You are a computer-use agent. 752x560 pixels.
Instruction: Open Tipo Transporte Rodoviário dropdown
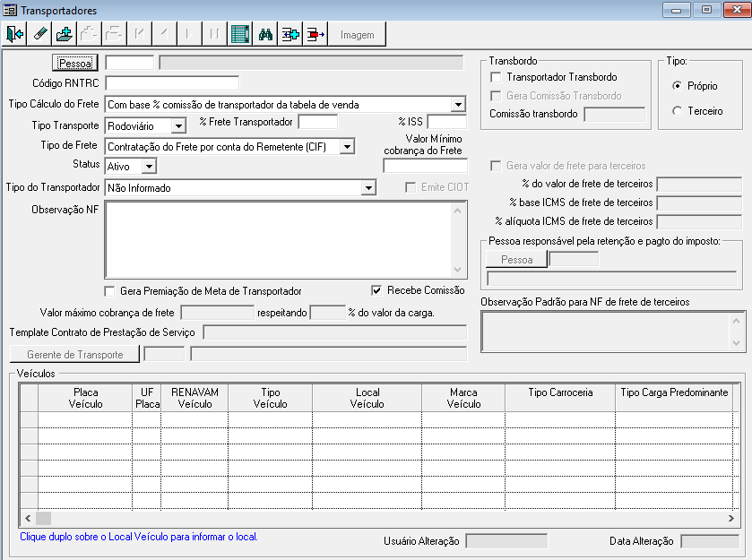[178, 126]
